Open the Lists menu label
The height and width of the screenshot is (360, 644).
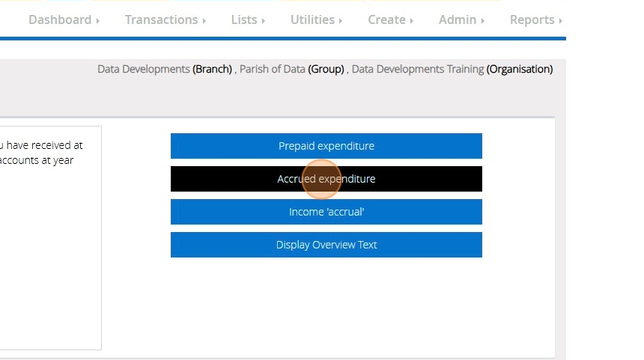click(x=244, y=19)
